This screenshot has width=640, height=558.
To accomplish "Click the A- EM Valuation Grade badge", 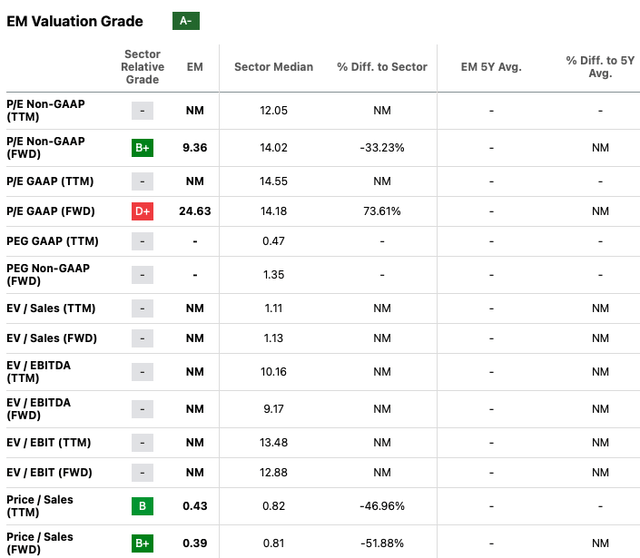I will pyautogui.click(x=185, y=21).
